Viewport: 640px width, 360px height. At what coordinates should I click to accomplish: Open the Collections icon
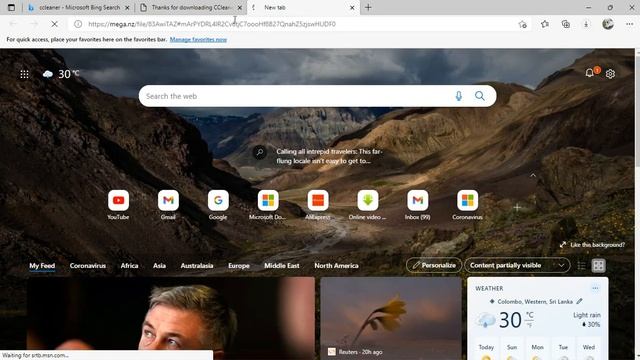point(566,24)
